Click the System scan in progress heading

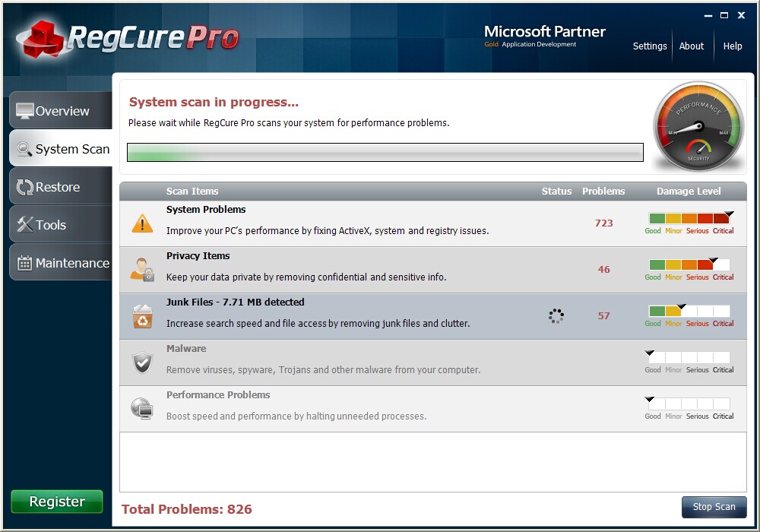click(x=214, y=103)
